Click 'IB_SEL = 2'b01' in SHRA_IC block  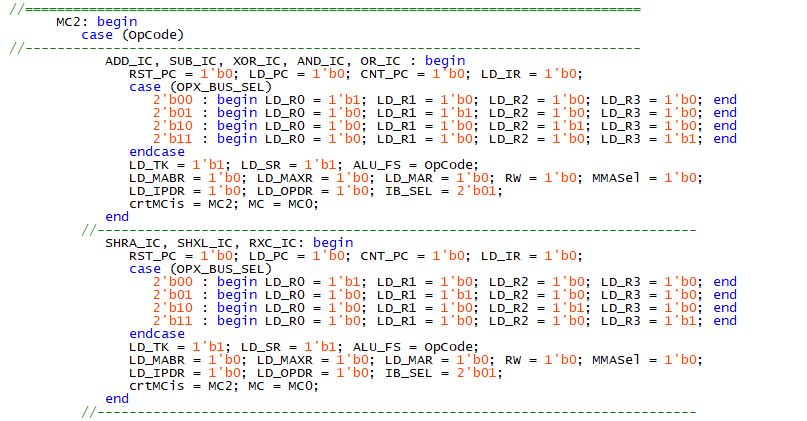(x=444, y=373)
